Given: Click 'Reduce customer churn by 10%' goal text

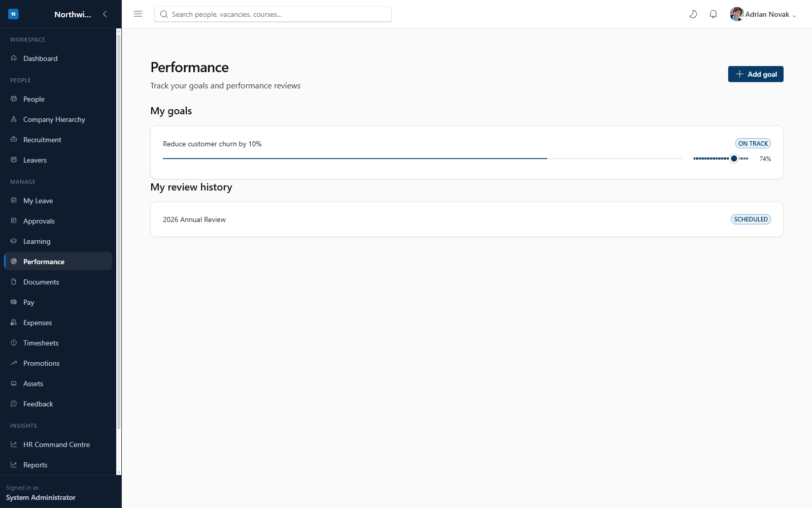Looking at the screenshot, I should pos(212,144).
